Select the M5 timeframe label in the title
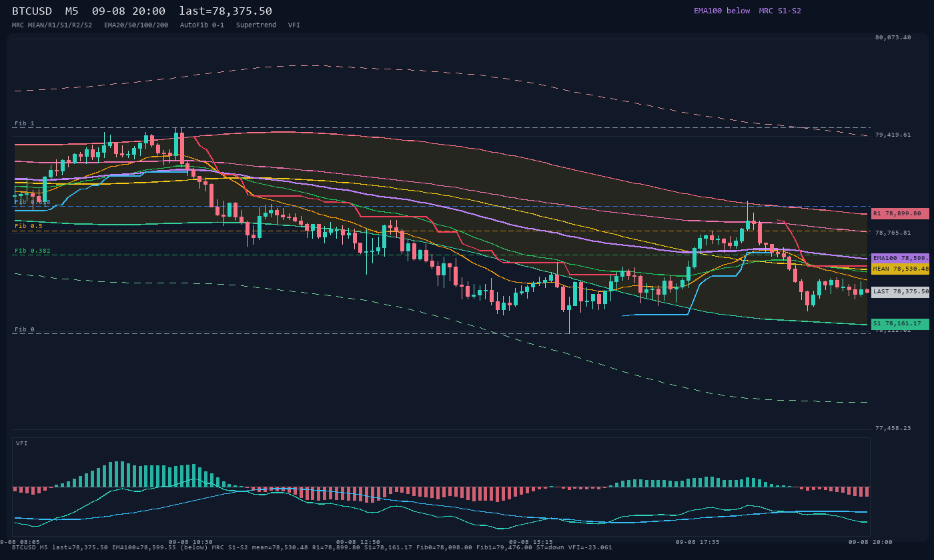Viewport: 934px width, 560px height. click(71, 11)
